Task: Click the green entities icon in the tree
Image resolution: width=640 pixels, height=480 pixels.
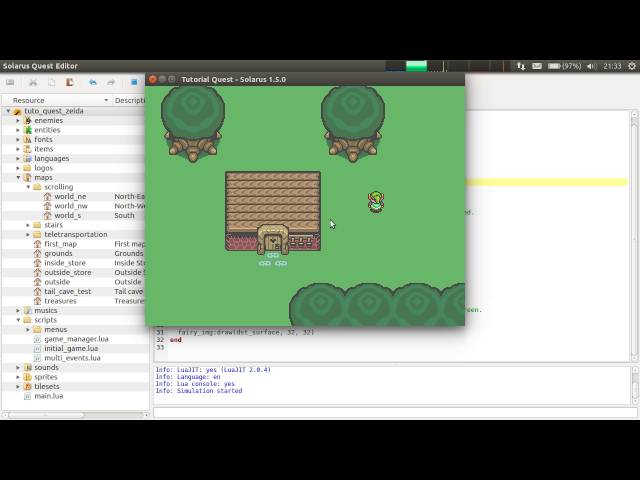Action: tap(28, 130)
